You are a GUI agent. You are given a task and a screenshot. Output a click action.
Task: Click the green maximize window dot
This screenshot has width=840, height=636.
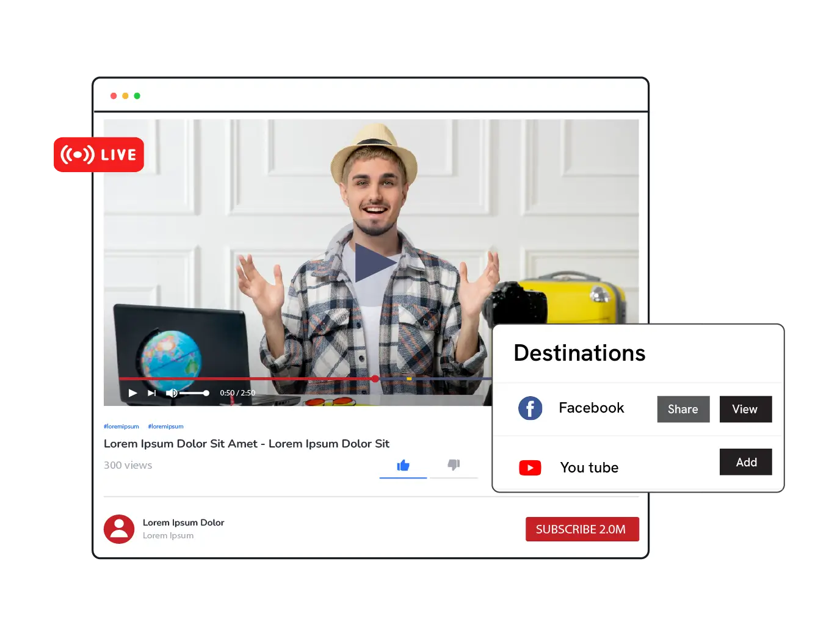click(x=137, y=96)
